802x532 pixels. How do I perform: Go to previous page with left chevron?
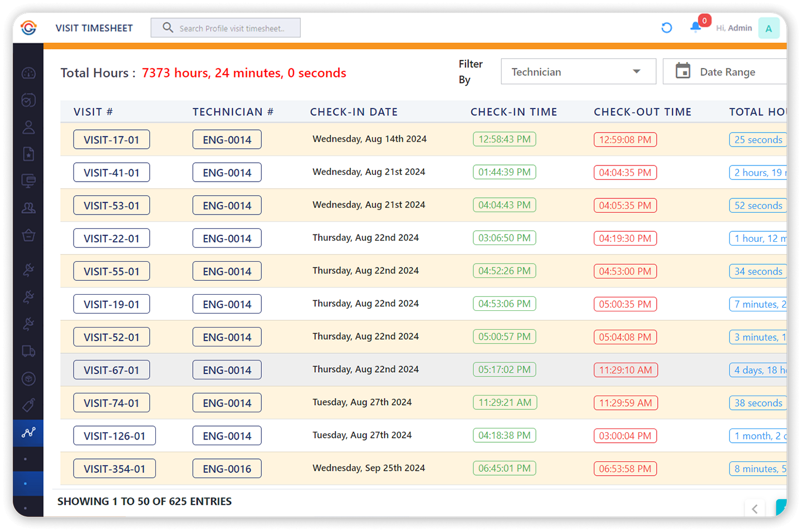(x=755, y=509)
